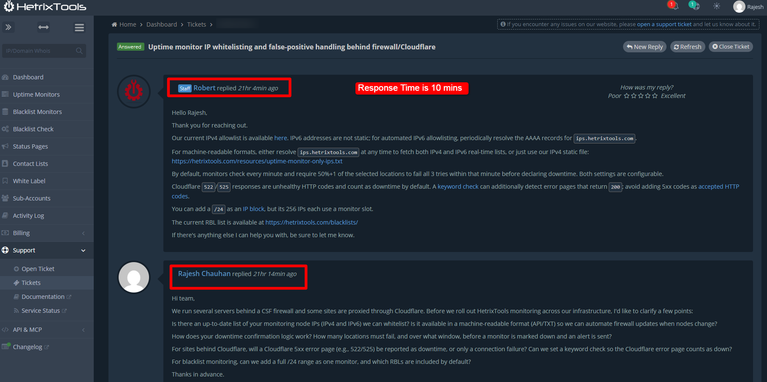Rate the reply five stars Excellent
This screenshot has height=382, width=767.
click(655, 96)
